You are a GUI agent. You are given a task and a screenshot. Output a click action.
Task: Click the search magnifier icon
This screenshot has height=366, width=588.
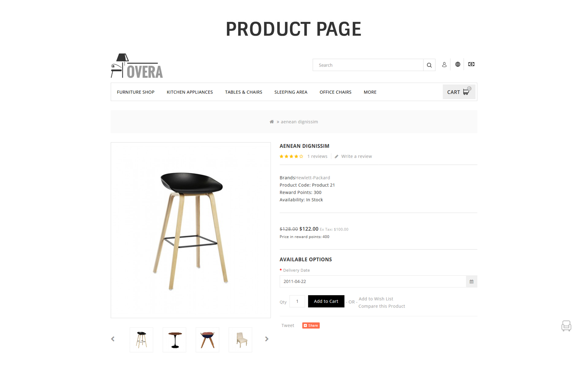[x=429, y=65]
